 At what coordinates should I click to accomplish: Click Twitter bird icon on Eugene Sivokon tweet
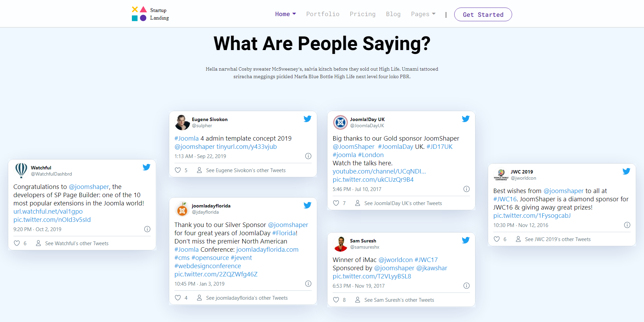pyautogui.click(x=307, y=119)
